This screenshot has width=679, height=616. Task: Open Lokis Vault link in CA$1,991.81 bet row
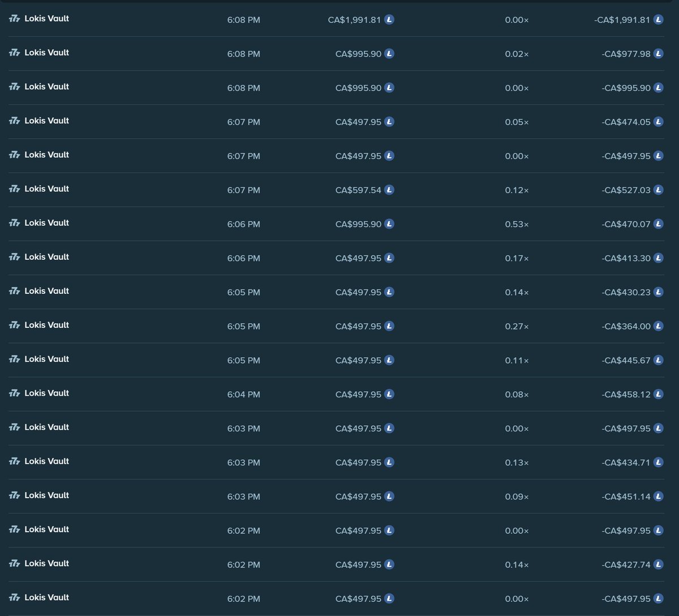click(47, 19)
